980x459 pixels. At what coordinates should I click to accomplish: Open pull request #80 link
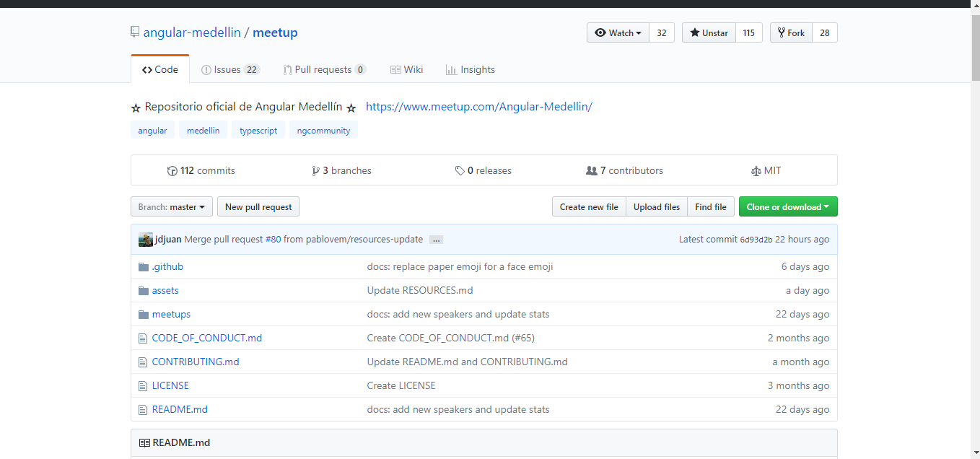(x=273, y=240)
